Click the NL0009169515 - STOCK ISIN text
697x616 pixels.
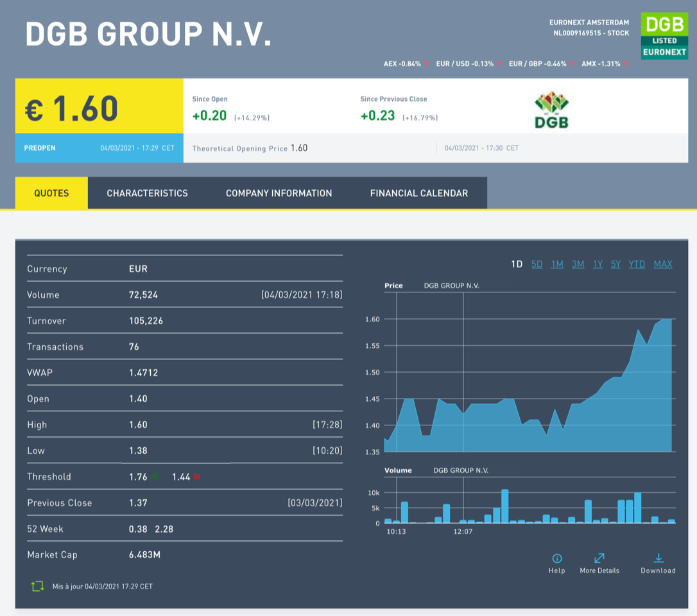[591, 33]
